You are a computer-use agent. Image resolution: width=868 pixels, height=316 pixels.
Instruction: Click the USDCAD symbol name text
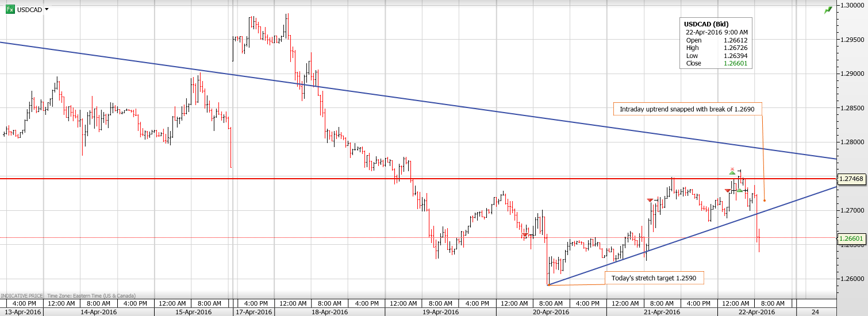(x=29, y=10)
